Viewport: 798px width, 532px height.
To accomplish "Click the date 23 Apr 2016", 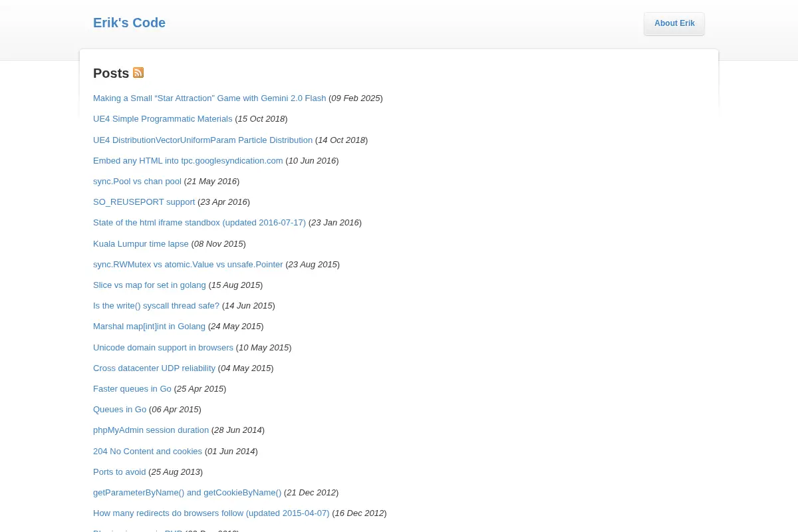I will coord(224,201).
